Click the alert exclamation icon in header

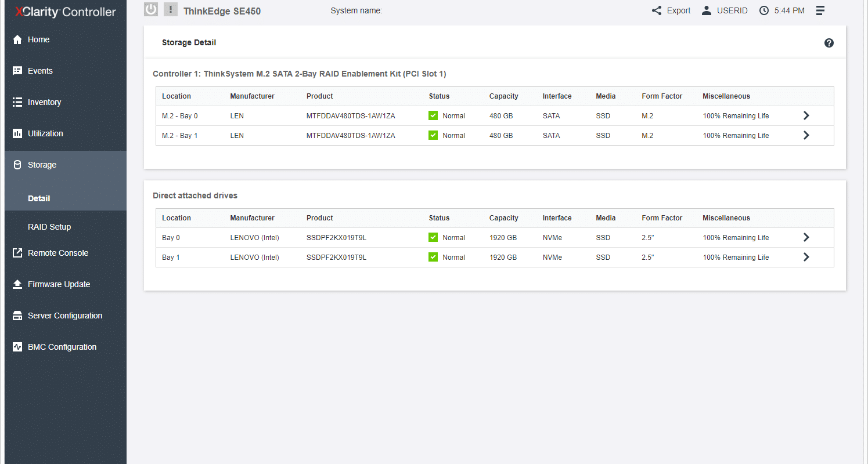[x=171, y=9]
